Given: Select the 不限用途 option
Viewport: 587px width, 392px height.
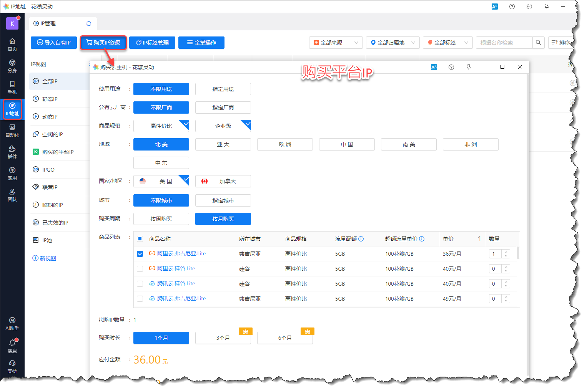Looking at the screenshot, I should point(161,89).
